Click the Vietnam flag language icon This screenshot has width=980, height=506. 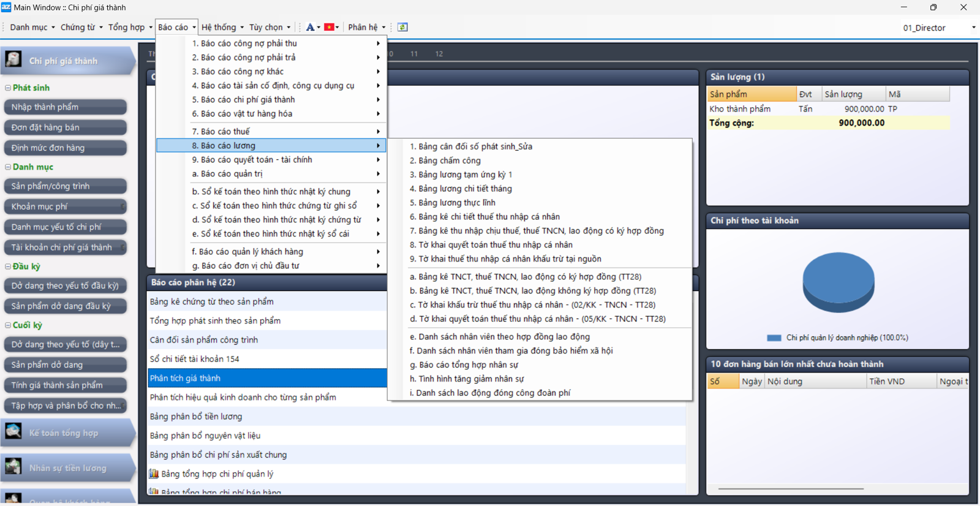329,27
